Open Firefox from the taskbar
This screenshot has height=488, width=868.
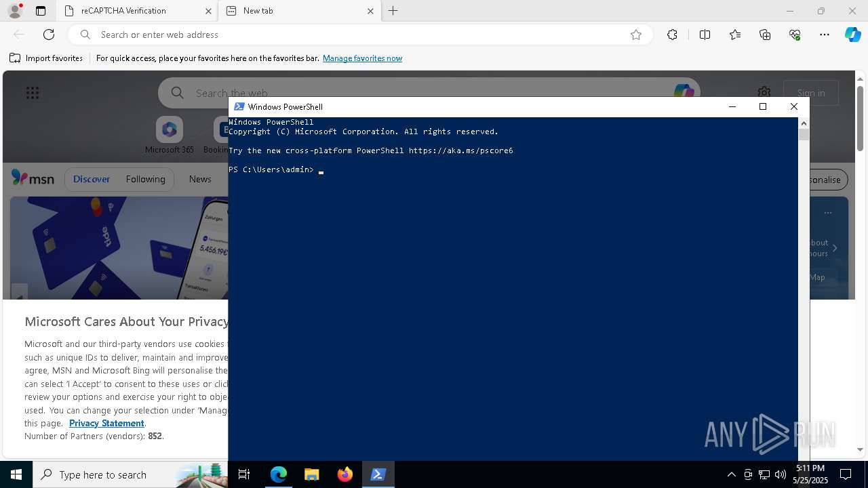pyautogui.click(x=344, y=474)
